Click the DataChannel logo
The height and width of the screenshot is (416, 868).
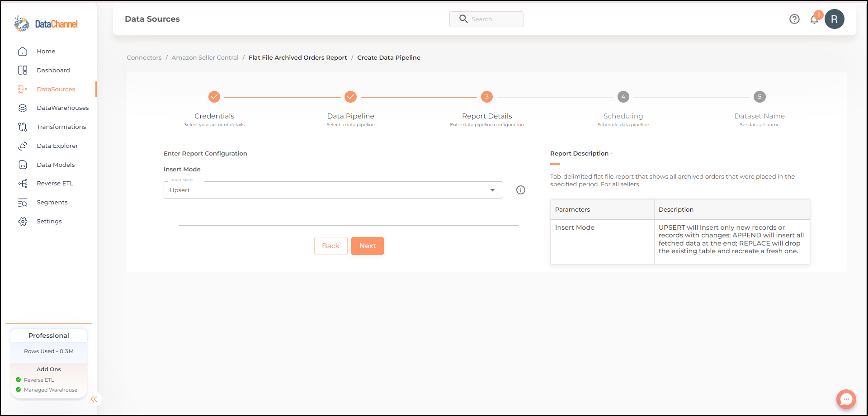point(46,24)
